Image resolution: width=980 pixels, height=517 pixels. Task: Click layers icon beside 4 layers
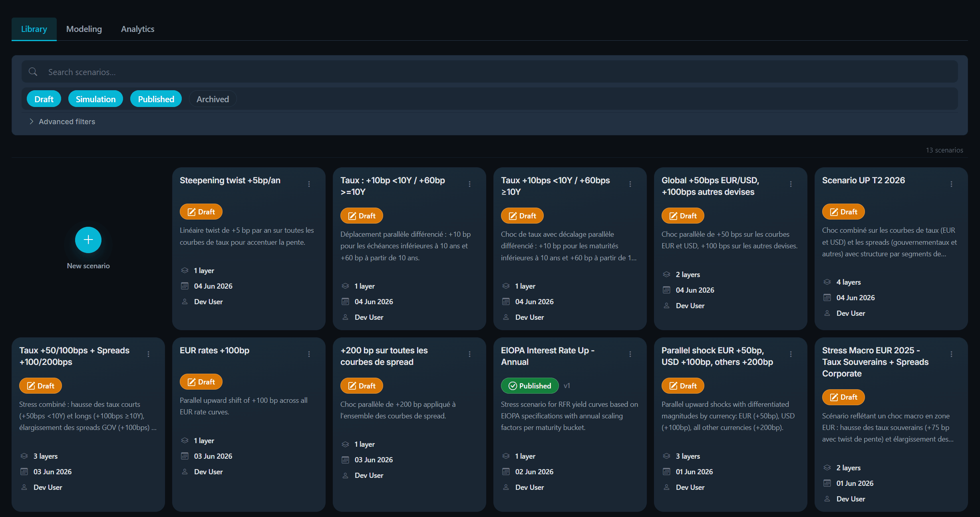point(827,282)
